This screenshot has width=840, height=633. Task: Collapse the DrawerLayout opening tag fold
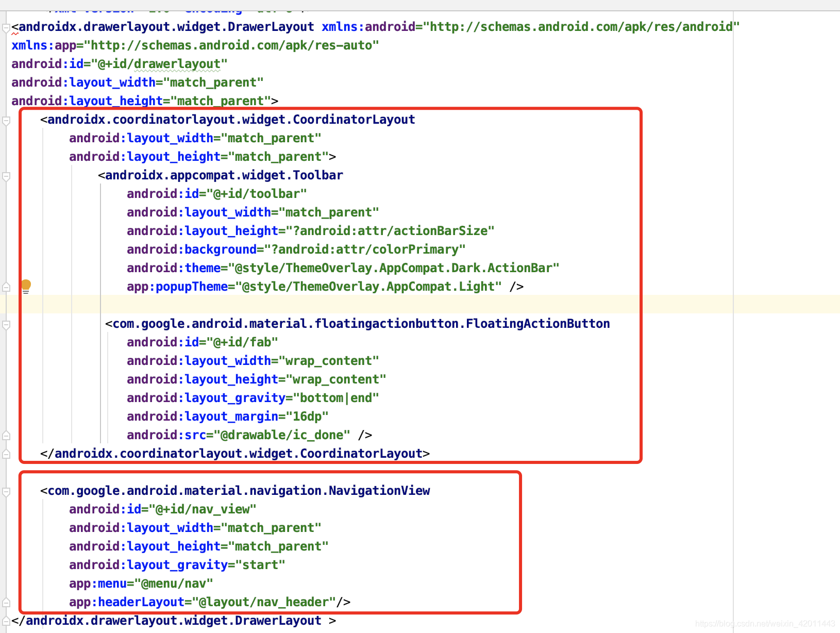[6, 28]
